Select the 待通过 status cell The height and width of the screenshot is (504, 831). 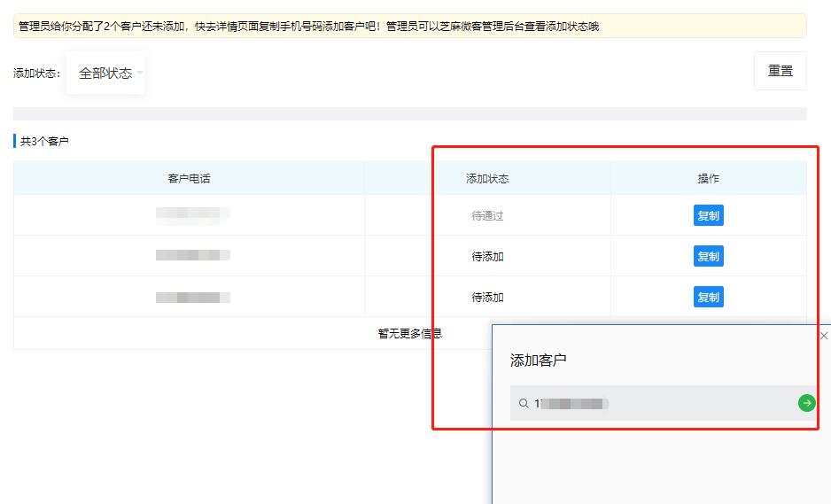click(x=487, y=216)
